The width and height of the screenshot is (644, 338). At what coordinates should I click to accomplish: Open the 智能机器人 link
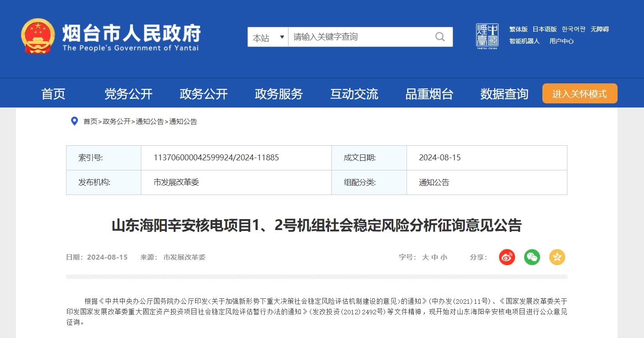click(524, 41)
